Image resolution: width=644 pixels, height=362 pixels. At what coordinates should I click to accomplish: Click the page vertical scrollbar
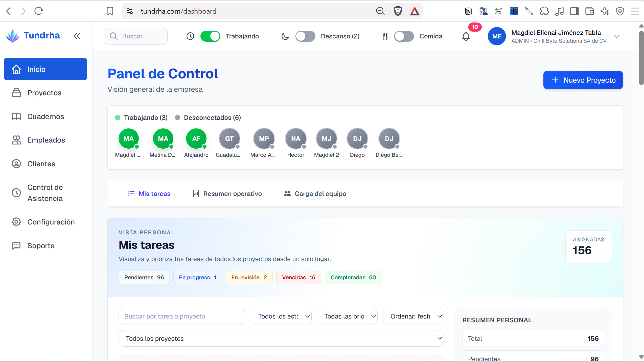tap(641, 58)
